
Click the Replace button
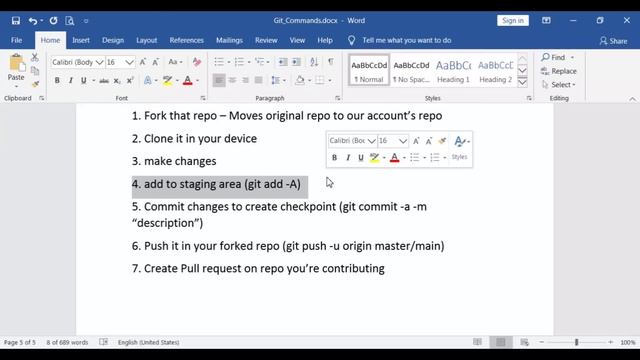[x=559, y=71]
